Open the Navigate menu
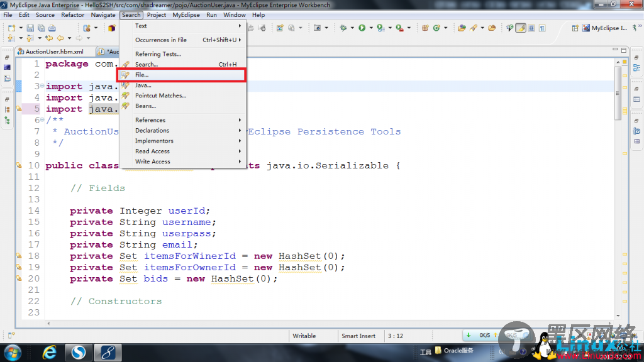This screenshot has height=362, width=644. tap(103, 15)
